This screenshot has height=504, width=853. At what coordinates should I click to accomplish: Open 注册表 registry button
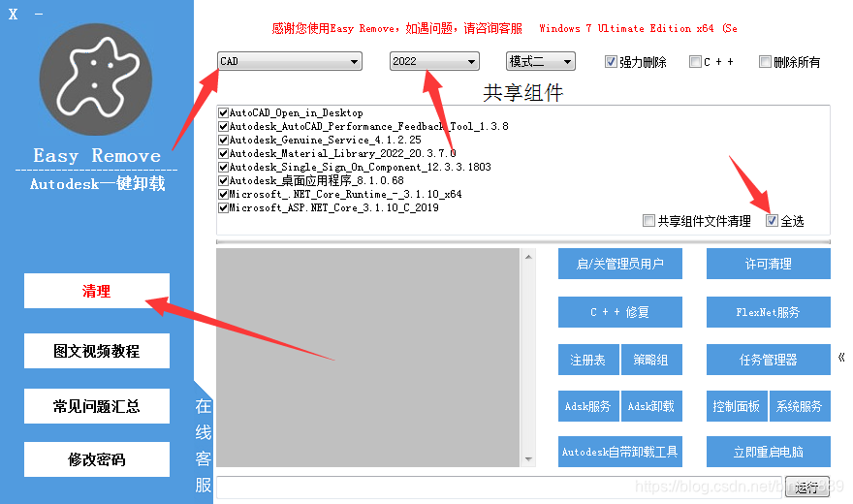pos(588,360)
